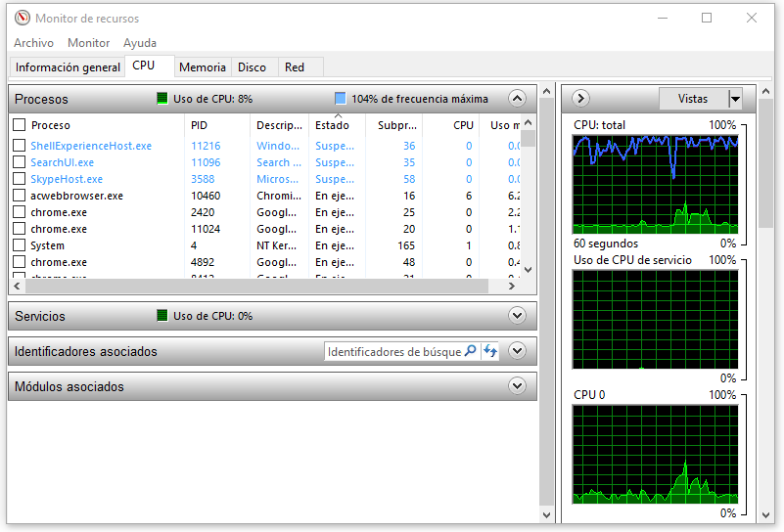Expand the Servicios section
This screenshot has width=784, height=532.
coord(517,316)
